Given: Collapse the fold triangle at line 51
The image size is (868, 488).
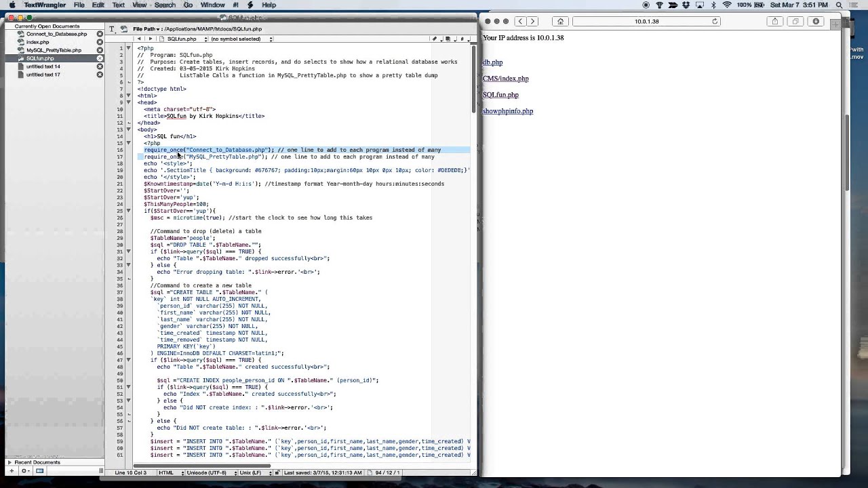Looking at the screenshot, I should pyautogui.click(x=128, y=387).
